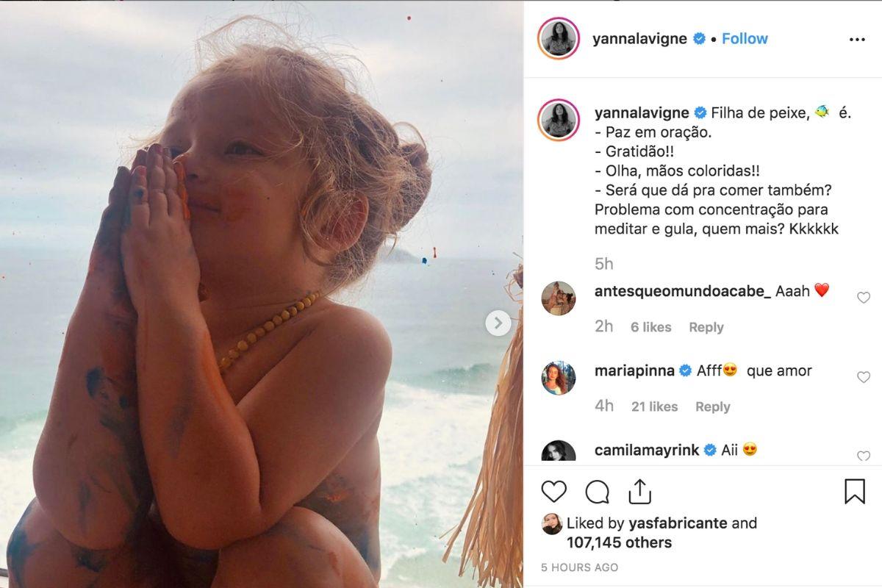Image resolution: width=882 pixels, height=588 pixels.
Task: Open yannalavigne profile picture in header
Action: click(x=559, y=39)
